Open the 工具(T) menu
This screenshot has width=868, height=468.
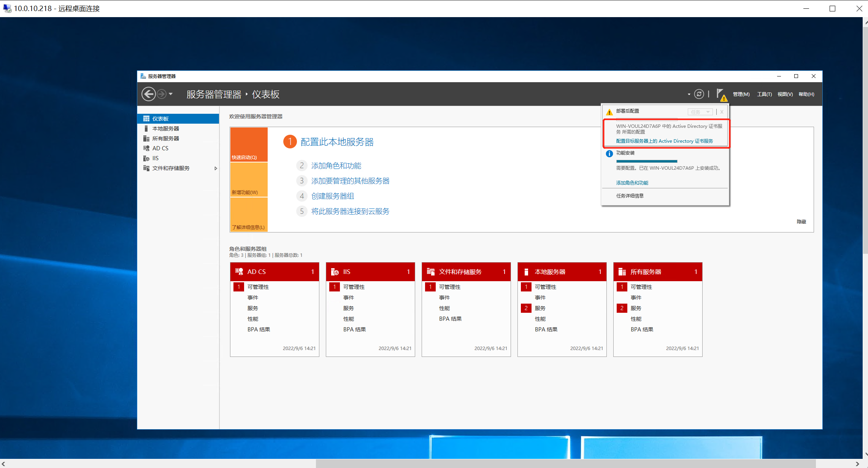tap(764, 94)
